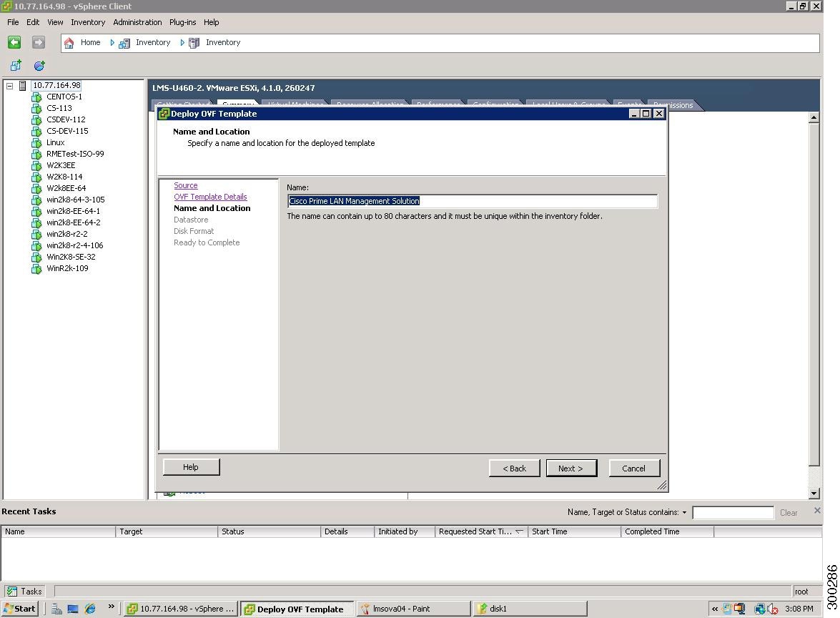This screenshot has width=840, height=618.
Task: Open the Administration menu
Action: click(x=137, y=22)
